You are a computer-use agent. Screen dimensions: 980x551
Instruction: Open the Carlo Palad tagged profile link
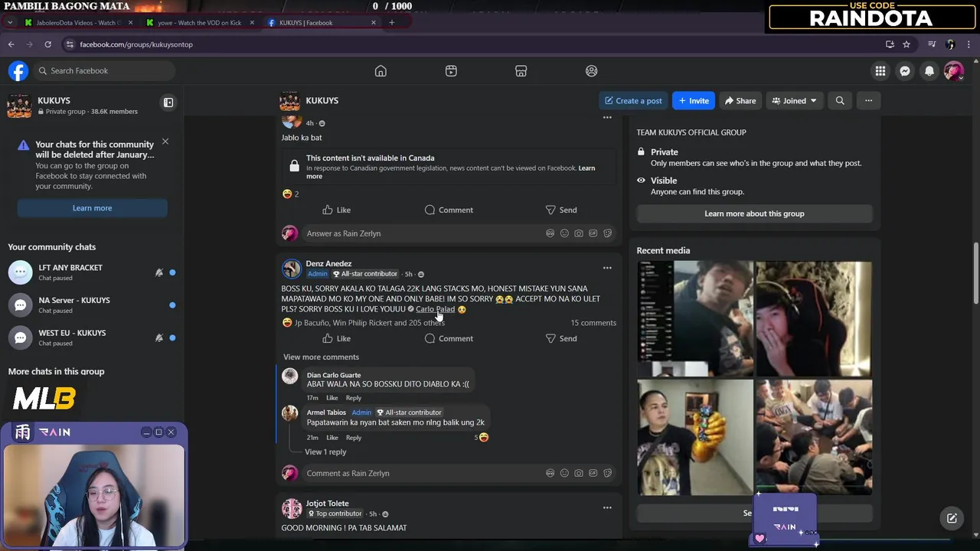point(435,309)
